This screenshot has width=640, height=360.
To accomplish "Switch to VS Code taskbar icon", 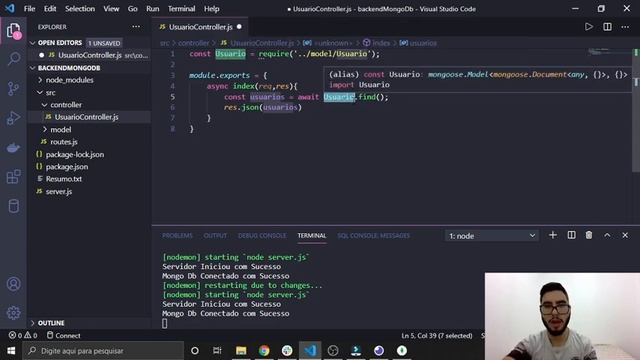I will point(310,351).
